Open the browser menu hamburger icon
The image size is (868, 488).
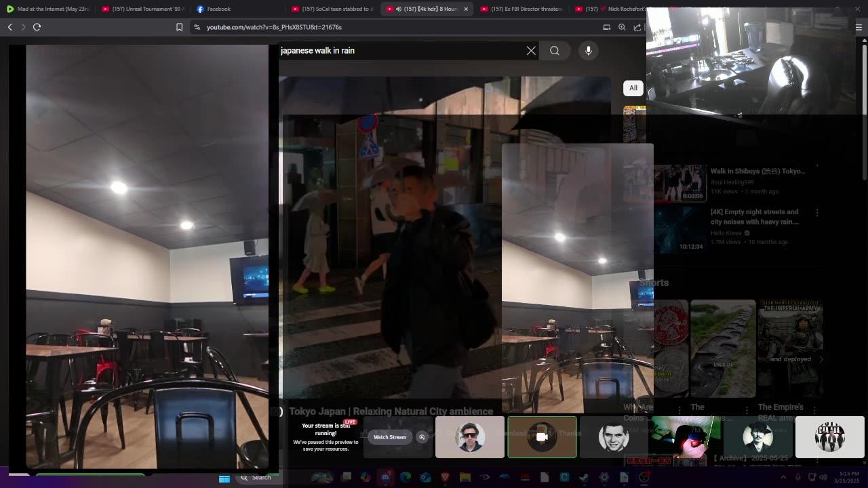(859, 27)
